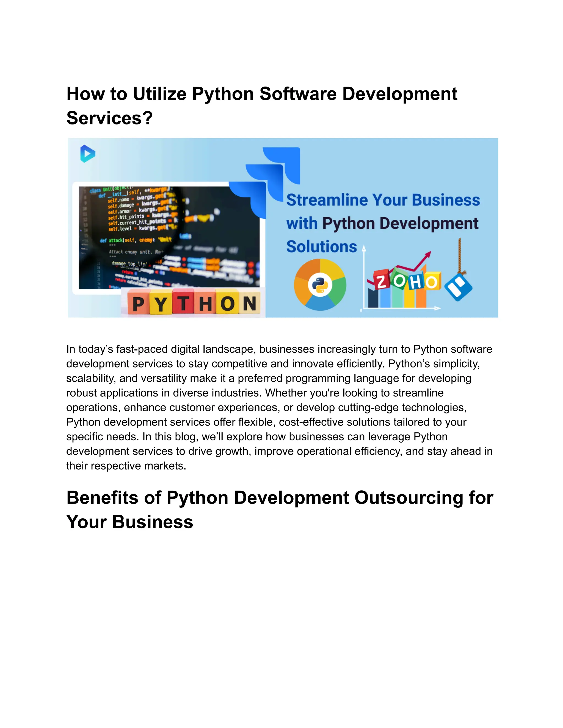Click the hanging blue Trello icon
This screenshot has height=728, width=563.
pos(458,287)
